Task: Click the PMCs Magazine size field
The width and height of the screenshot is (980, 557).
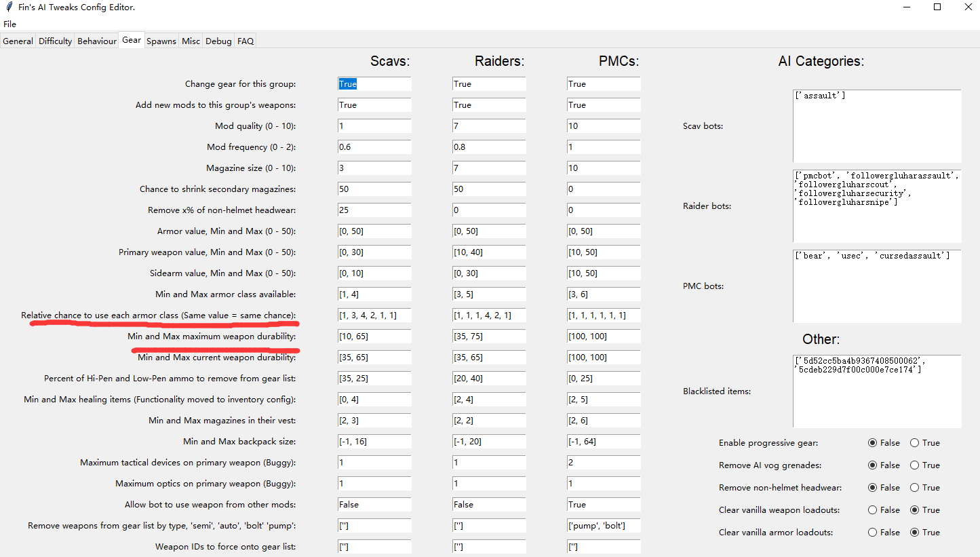Action: point(604,168)
